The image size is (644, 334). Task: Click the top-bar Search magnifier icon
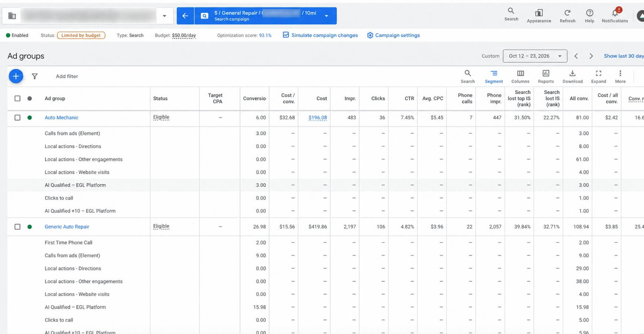pyautogui.click(x=511, y=11)
